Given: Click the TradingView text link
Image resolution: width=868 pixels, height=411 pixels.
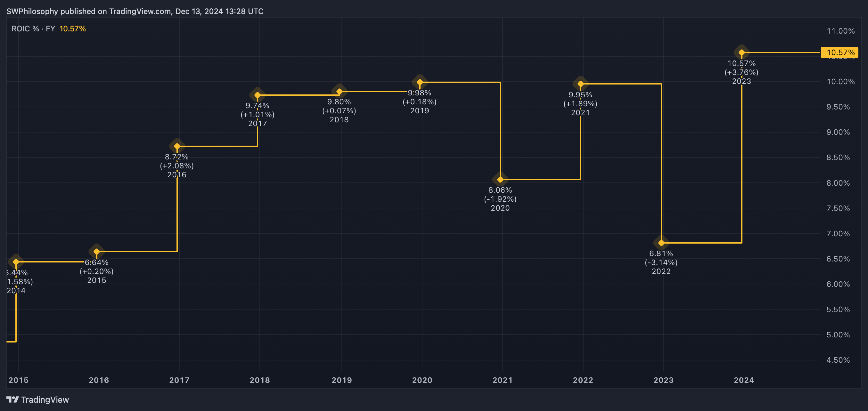Looking at the screenshot, I should [x=45, y=399].
